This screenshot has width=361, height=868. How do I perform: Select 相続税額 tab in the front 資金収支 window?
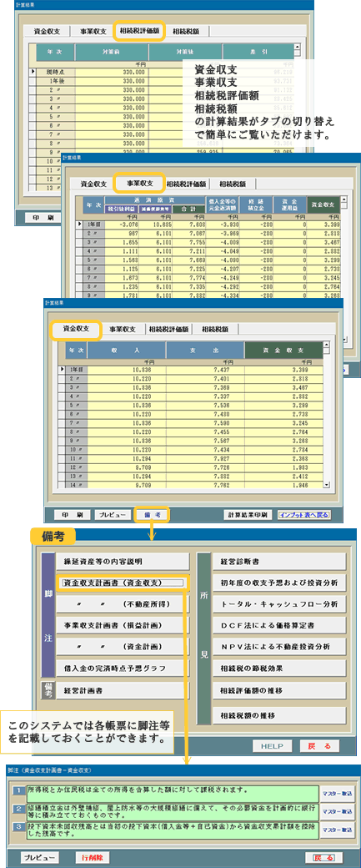(x=215, y=329)
